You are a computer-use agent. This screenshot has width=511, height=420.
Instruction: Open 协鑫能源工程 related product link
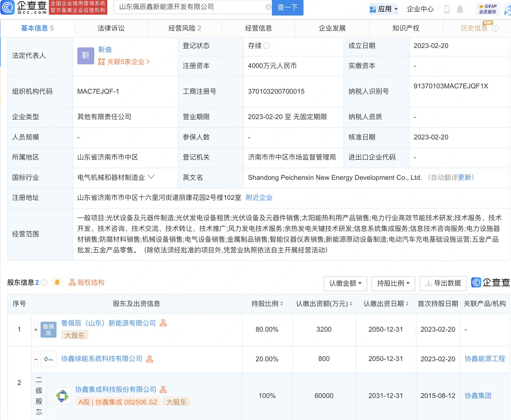point(485,359)
